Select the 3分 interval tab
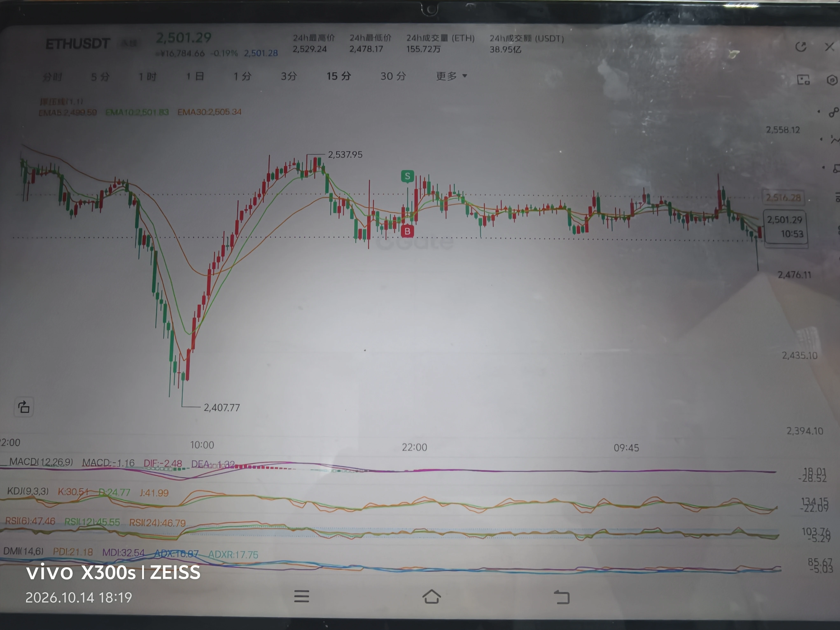This screenshot has width=840, height=630. 289,76
